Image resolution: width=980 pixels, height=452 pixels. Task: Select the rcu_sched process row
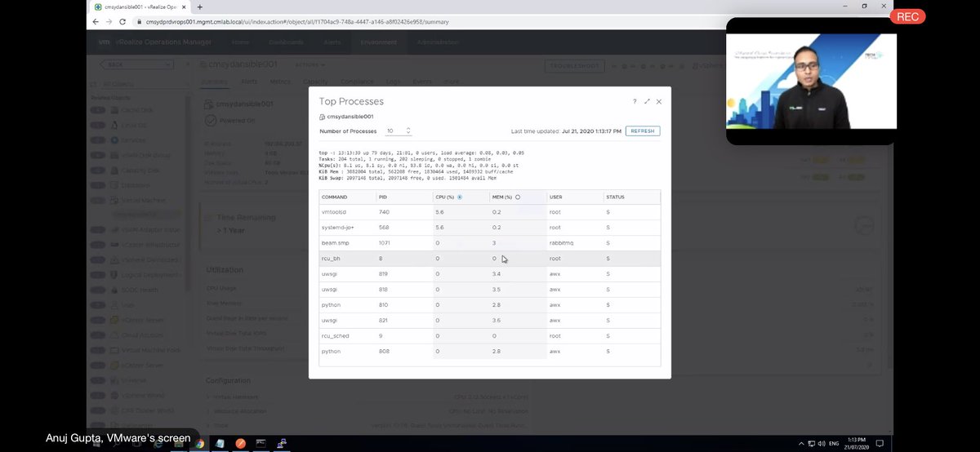(x=489, y=335)
